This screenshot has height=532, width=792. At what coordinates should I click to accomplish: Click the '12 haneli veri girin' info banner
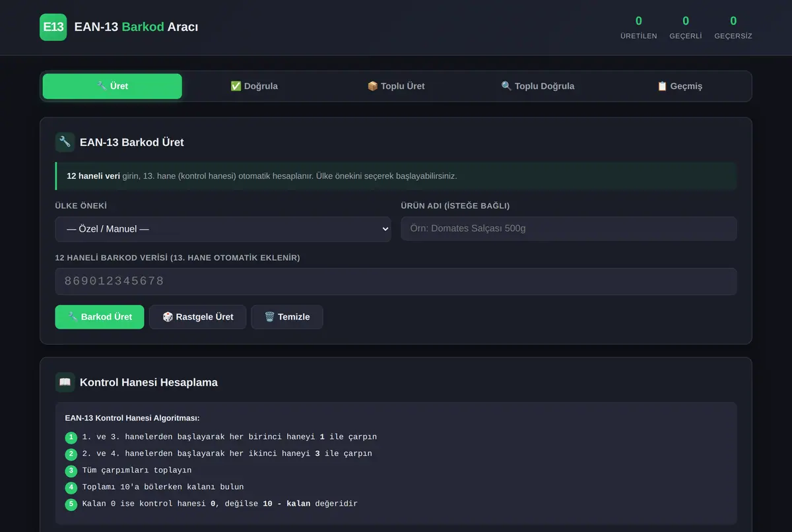396,176
